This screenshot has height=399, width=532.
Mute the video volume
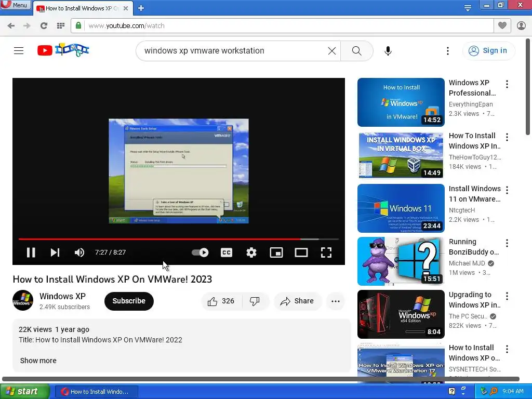pos(79,252)
